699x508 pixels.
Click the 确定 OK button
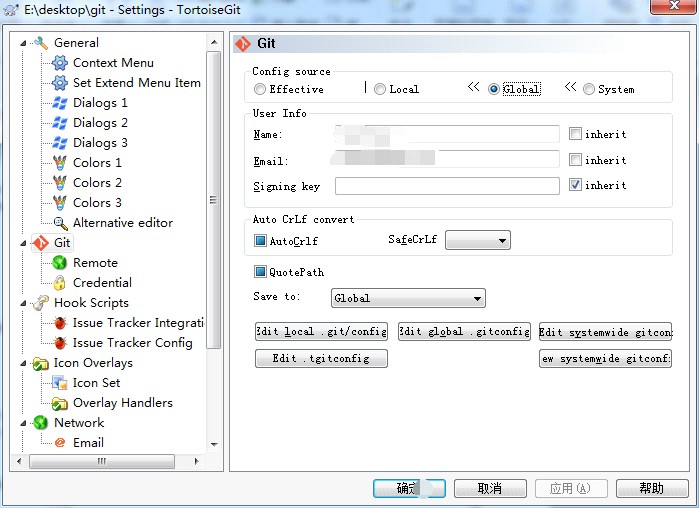click(x=409, y=488)
